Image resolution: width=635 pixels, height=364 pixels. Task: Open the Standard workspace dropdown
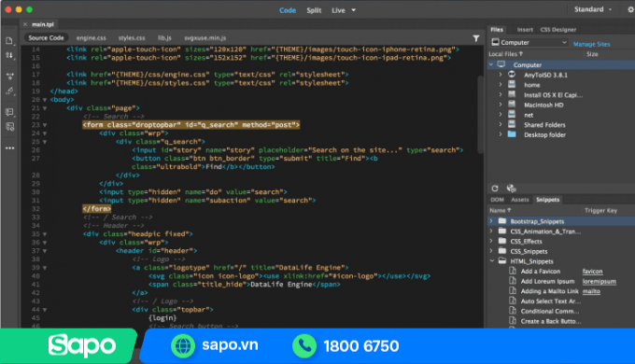593,9
